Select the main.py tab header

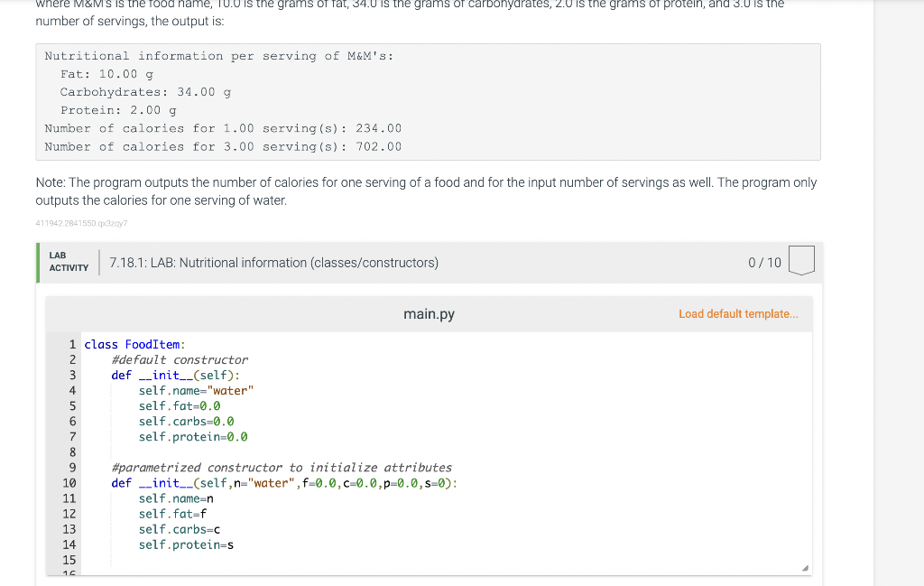pyautogui.click(x=430, y=313)
